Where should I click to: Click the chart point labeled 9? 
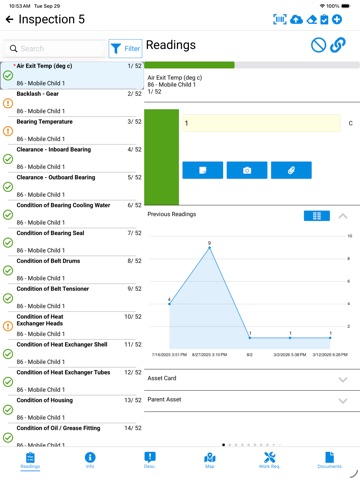[209, 247]
